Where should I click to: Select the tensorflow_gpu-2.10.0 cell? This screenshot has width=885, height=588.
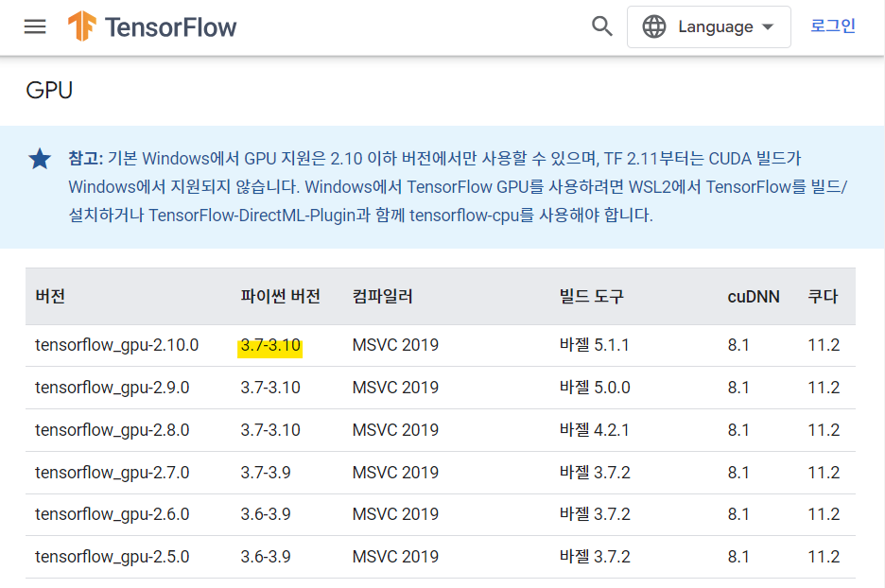point(117,345)
